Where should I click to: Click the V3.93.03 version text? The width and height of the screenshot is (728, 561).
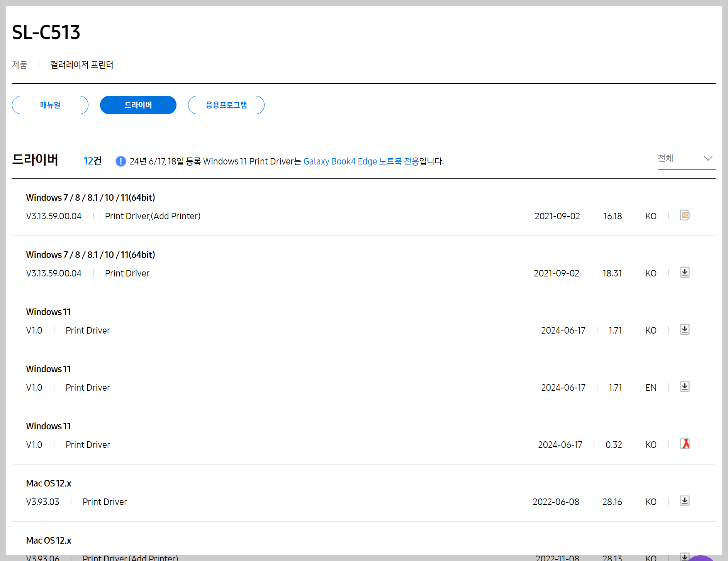(x=42, y=502)
